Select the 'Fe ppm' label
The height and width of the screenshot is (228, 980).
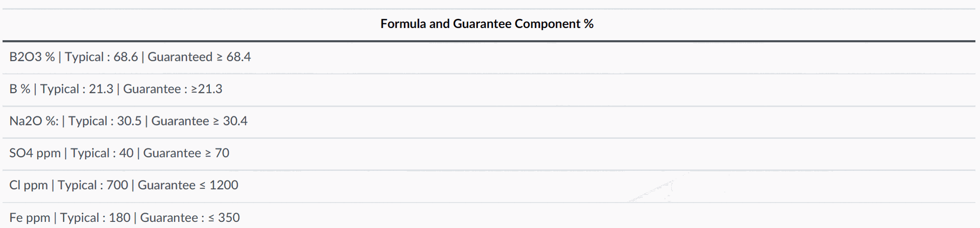click(30, 218)
